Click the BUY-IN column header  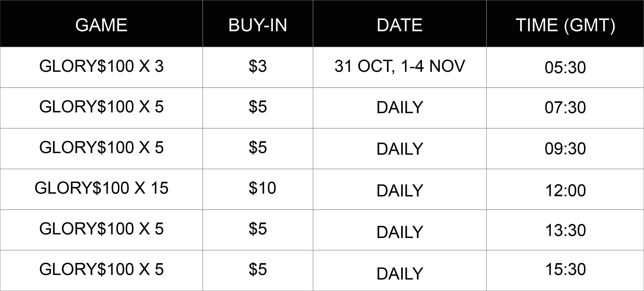[x=258, y=24]
